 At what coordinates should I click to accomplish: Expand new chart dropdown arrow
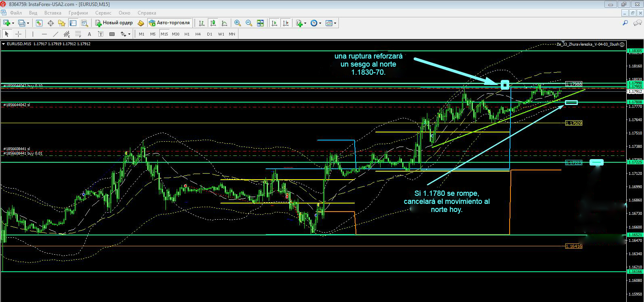click(13, 23)
